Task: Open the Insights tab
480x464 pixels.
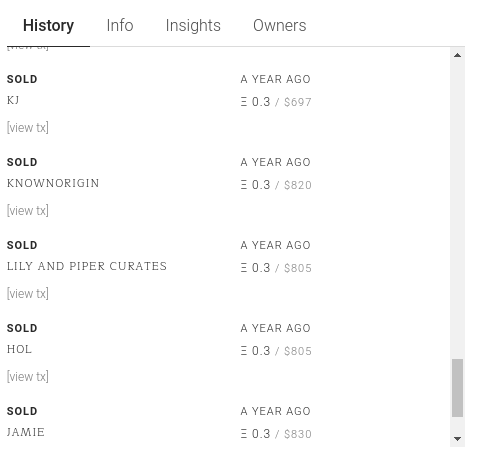Action: point(193,26)
